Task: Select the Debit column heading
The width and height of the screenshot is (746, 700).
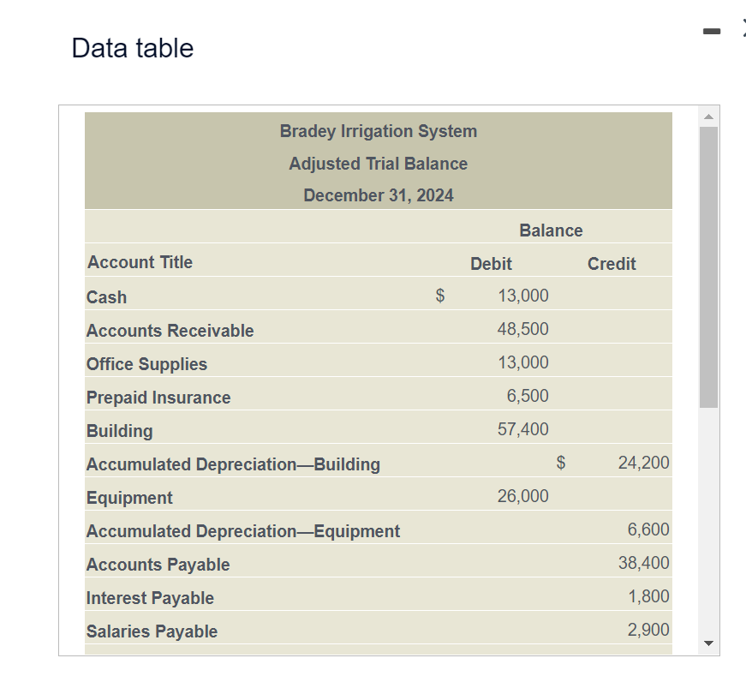Action: [x=490, y=263]
